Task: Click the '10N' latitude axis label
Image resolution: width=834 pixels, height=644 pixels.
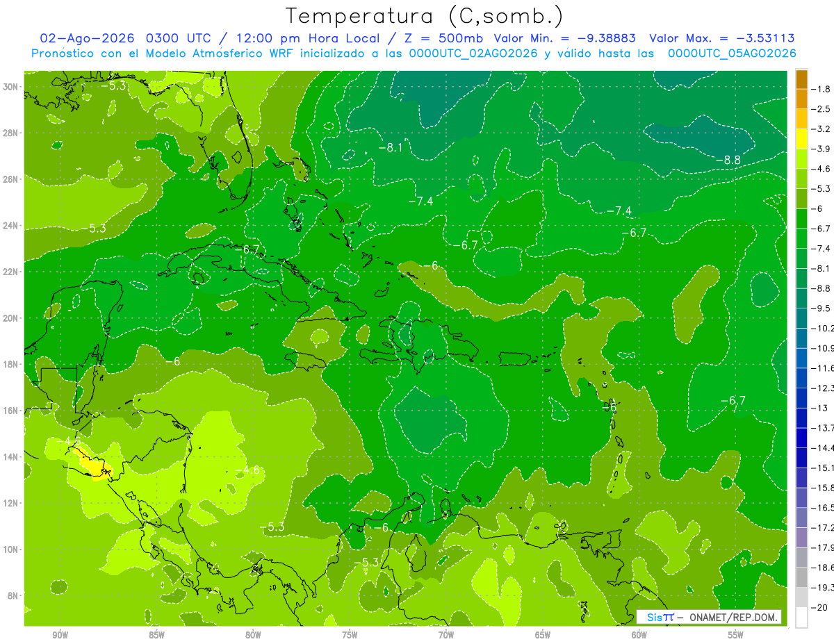Action: point(11,550)
